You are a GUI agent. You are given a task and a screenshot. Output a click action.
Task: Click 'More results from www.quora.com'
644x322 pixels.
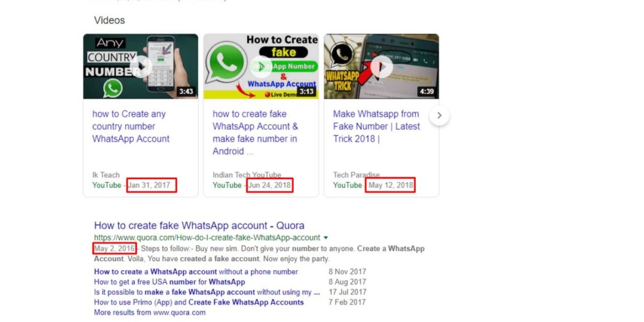point(150,313)
